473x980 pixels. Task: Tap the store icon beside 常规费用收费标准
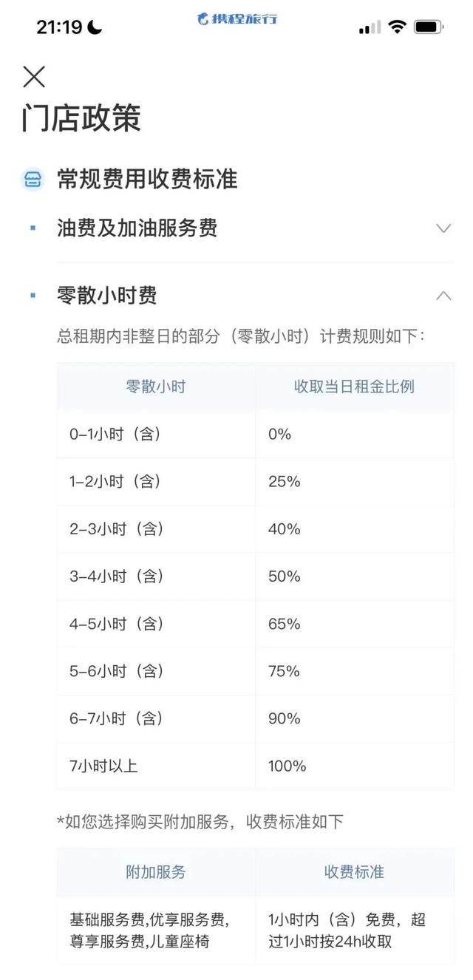click(x=33, y=179)
